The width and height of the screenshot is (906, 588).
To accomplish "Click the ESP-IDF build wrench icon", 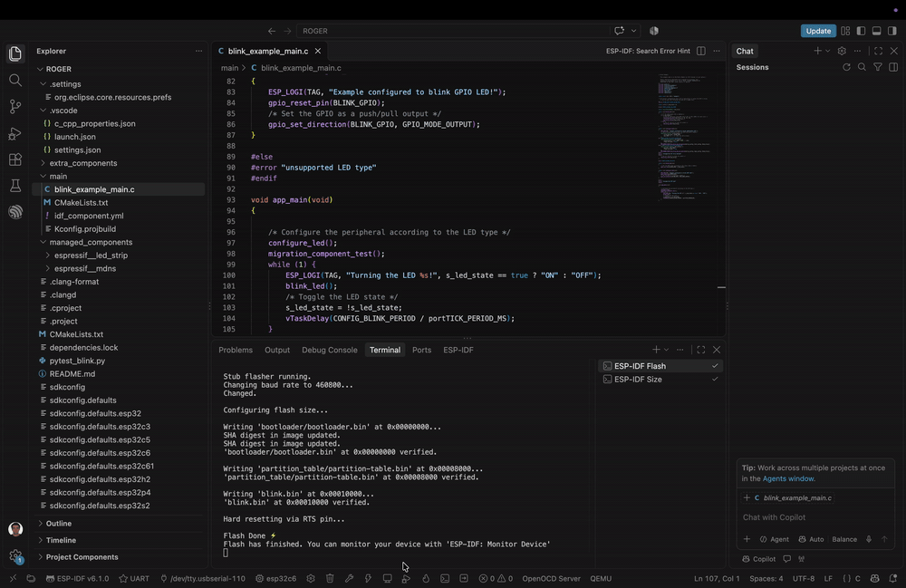I will tap(349, 578).
